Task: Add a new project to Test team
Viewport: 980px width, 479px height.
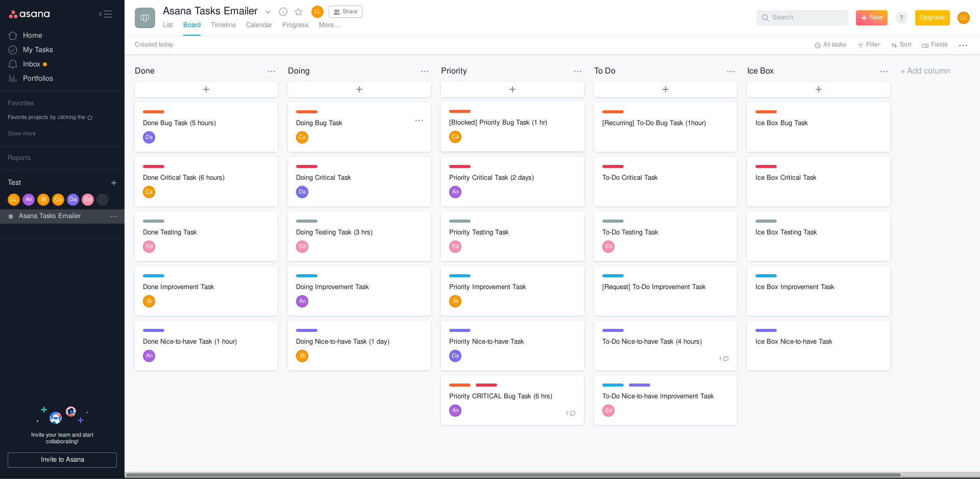Action: [114, 183]
